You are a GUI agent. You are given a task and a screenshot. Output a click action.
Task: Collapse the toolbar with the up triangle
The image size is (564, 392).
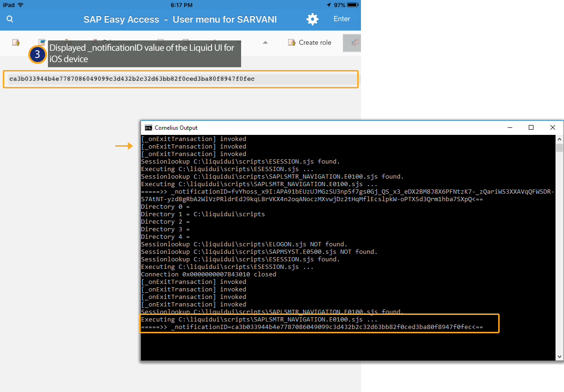(x=265, y=42)
